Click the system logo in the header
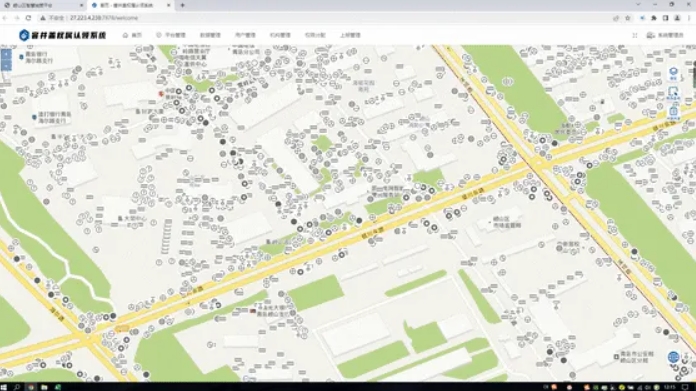The width and height of the screenshot is (696, 391). (63, 35)
